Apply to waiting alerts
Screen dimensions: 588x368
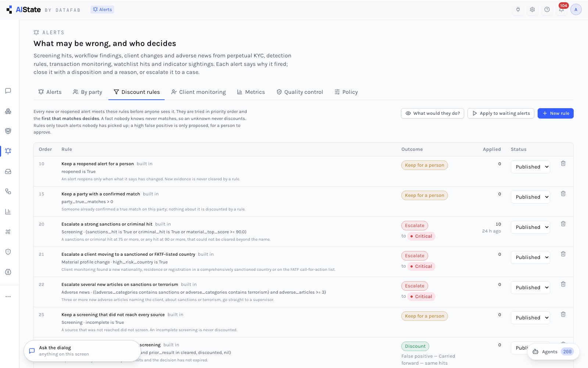(x=501, y=113)
